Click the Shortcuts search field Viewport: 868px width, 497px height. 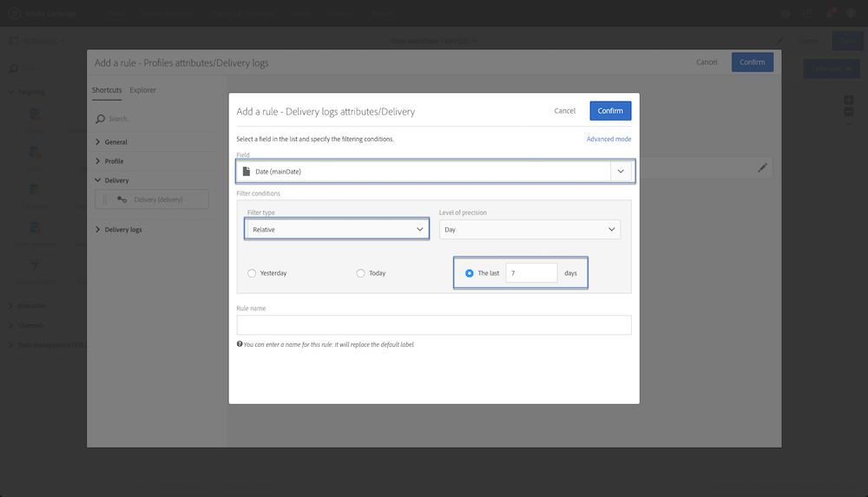155,119
